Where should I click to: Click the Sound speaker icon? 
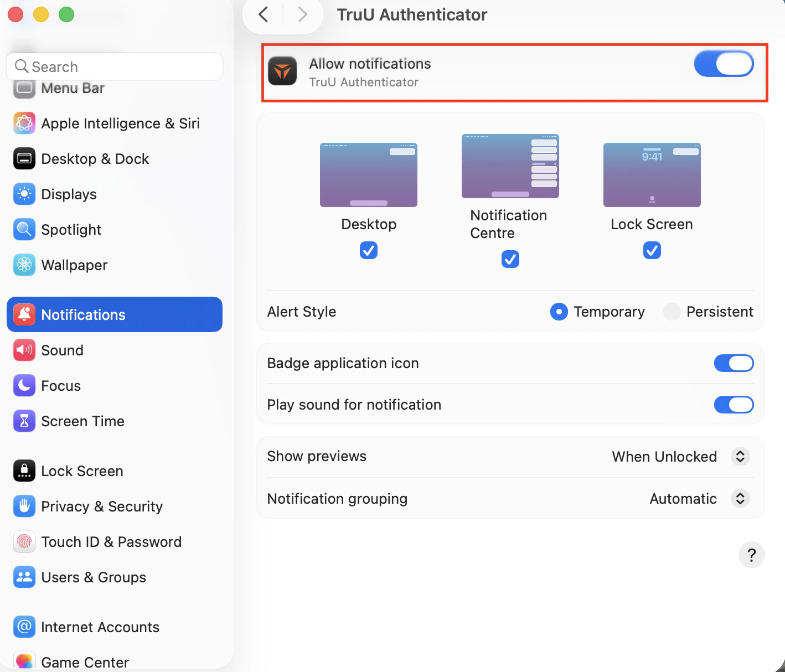pos(24,350)
